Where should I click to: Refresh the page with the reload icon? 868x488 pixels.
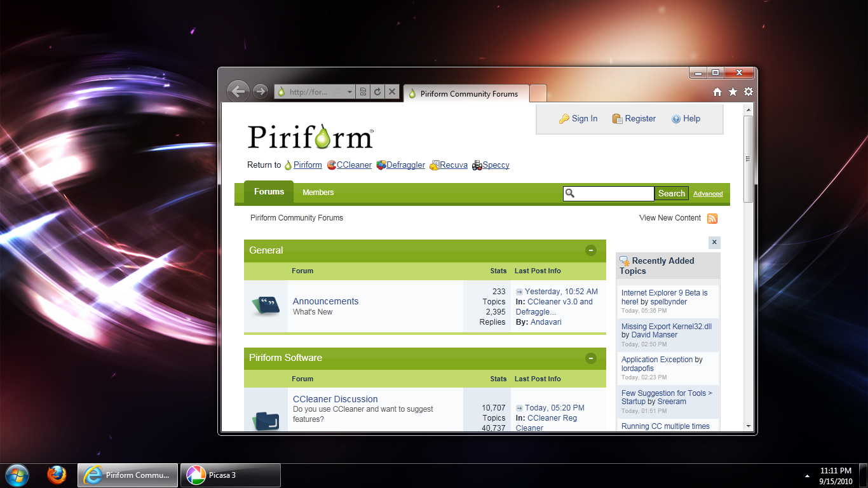click(x=377, y=91)
